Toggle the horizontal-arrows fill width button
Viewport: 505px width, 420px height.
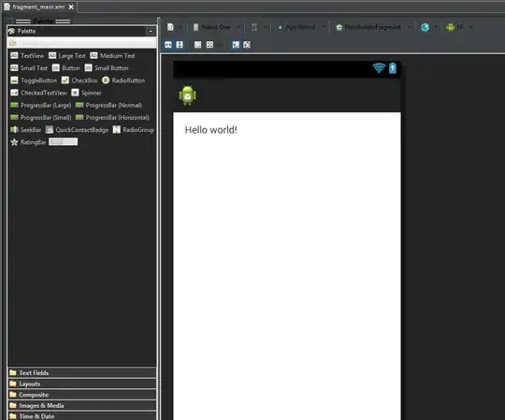[x=168, y=45]
